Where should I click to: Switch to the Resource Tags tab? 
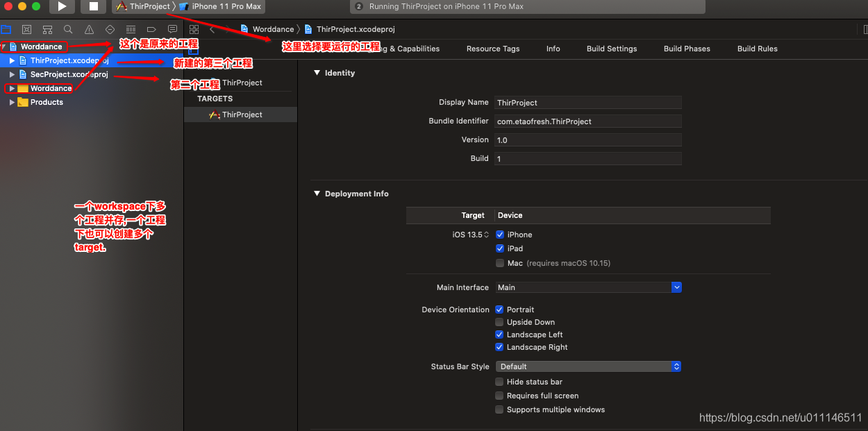point(493,49)
